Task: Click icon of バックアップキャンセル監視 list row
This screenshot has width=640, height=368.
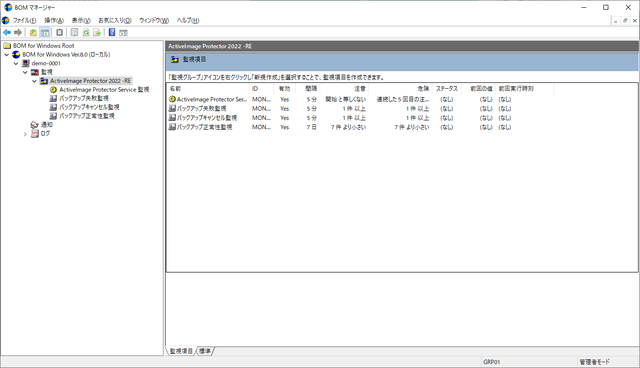Action: (172, 118)
